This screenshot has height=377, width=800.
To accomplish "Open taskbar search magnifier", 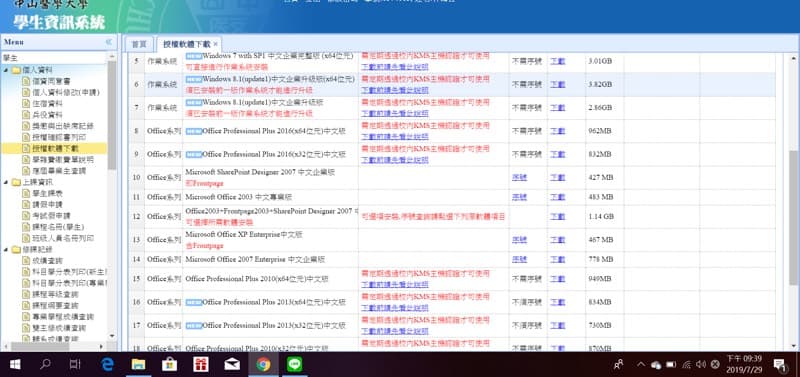I will tap(45, 364).
